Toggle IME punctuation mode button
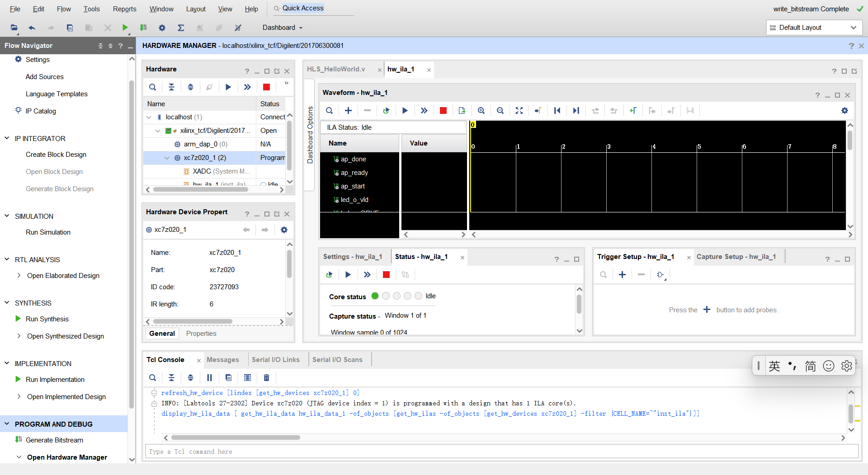Image resolution: width=868 pixels, height=475 pixels. click(792, 366)
